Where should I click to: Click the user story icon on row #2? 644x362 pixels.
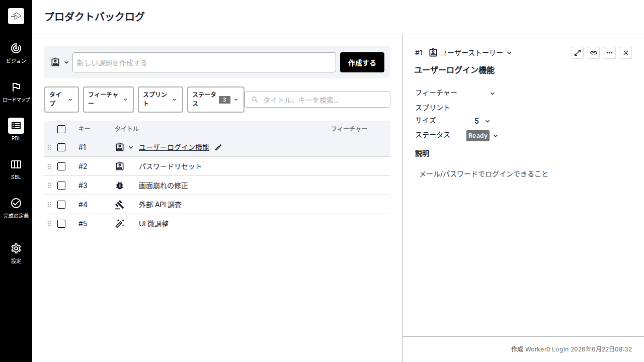tap(120, 166)
